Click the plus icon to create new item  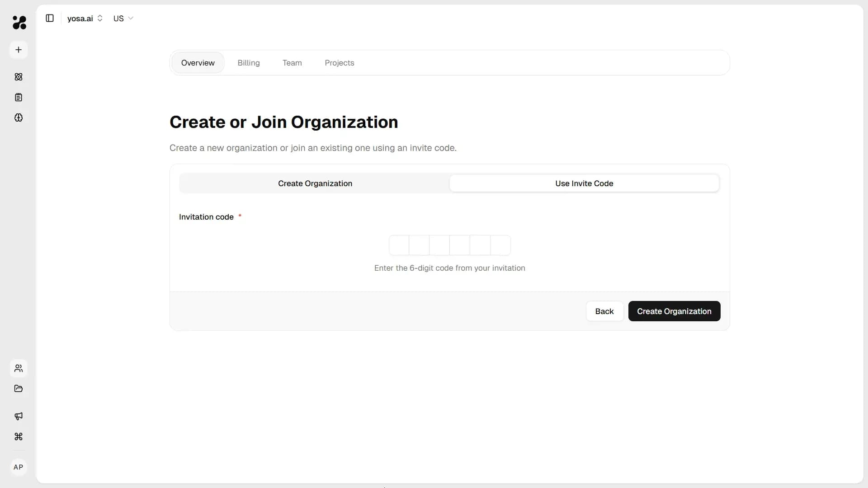tap(19, 50)
